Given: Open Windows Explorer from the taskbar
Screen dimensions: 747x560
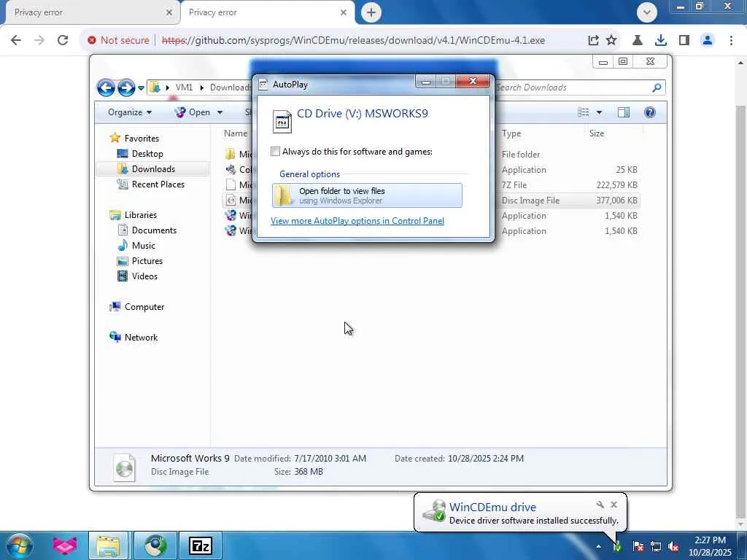Looking at the screenshot, I should pyautogui.click(x=108, y=545).
